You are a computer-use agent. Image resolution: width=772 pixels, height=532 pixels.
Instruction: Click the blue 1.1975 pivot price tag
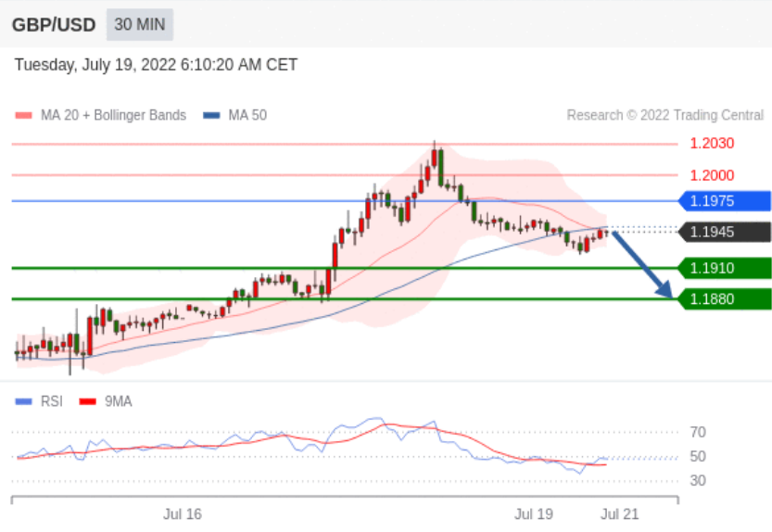pos(725,201)
